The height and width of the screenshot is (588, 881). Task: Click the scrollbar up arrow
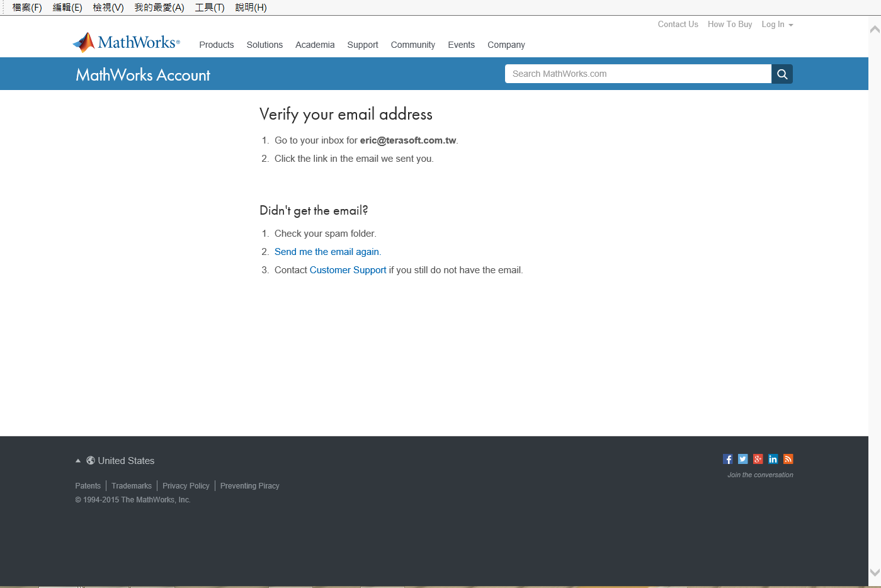(875, 30)
